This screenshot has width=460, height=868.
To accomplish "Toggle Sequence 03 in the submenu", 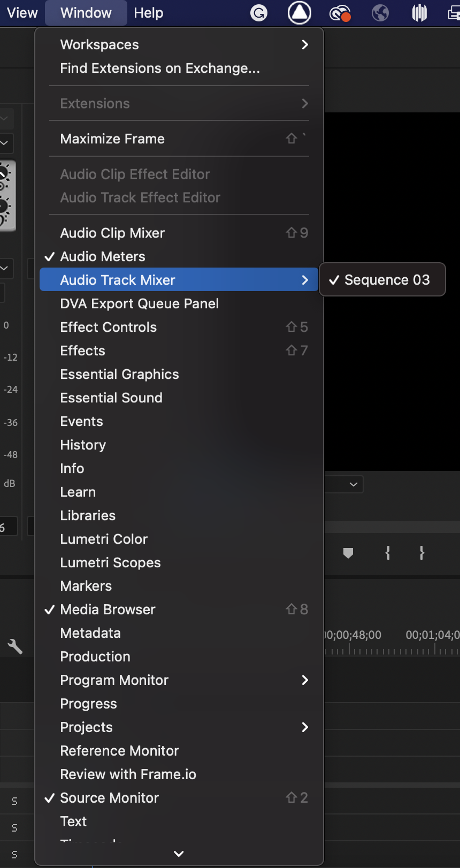I will 382,280.
